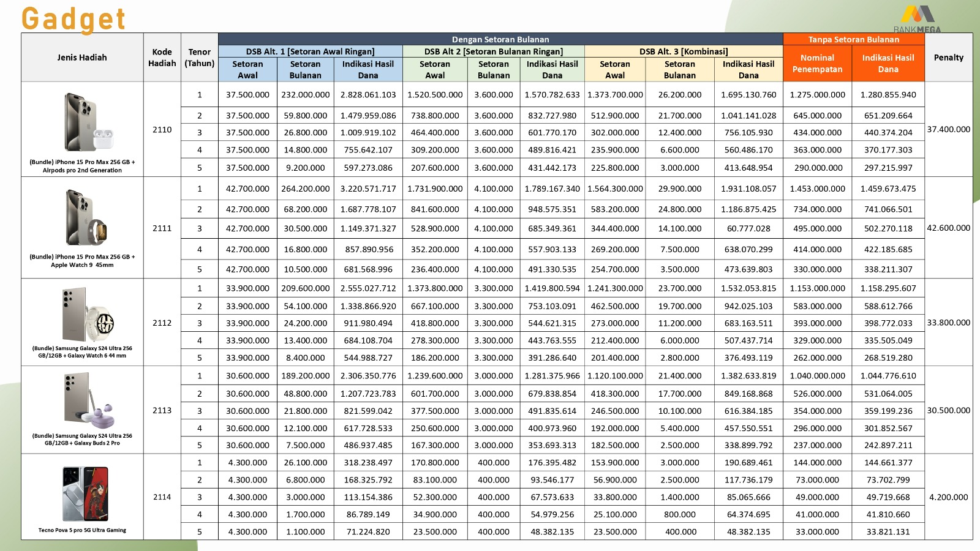Click the Kode Hadiah column header
Screen dimensions: 980x551
[x=162, y=58]
